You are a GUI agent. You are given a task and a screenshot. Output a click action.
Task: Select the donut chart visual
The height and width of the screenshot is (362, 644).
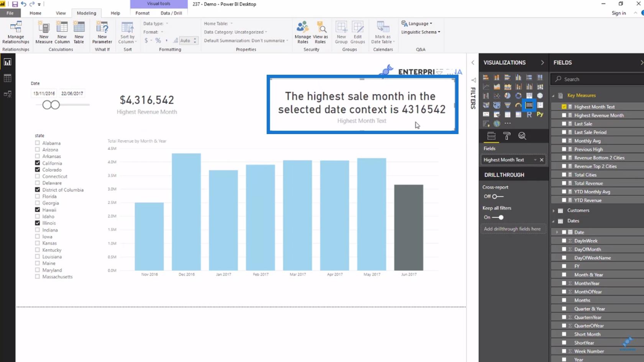518,96
